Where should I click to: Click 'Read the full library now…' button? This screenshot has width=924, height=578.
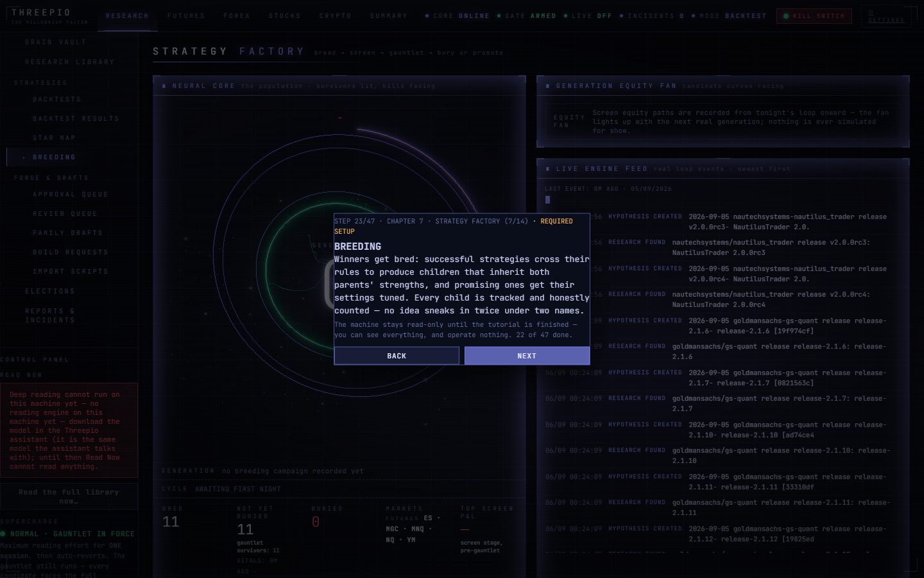[69, 496]
